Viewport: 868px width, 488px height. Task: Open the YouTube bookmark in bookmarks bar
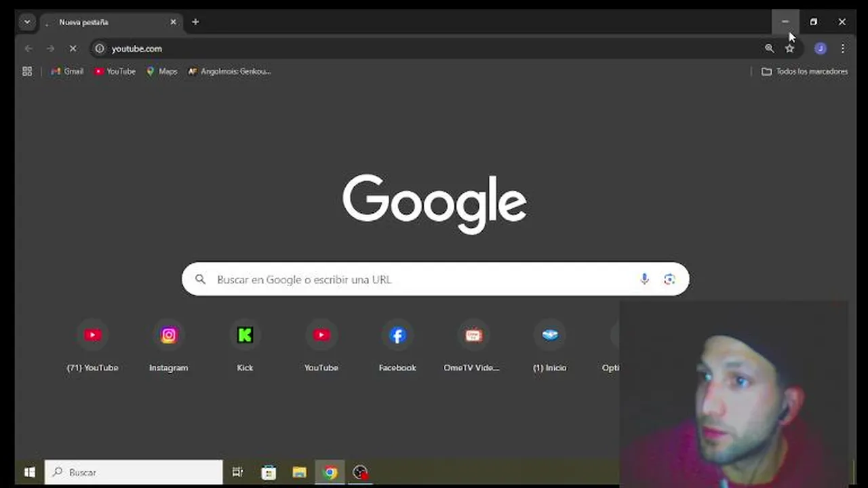pyautogui.click(x=115, y=71)
